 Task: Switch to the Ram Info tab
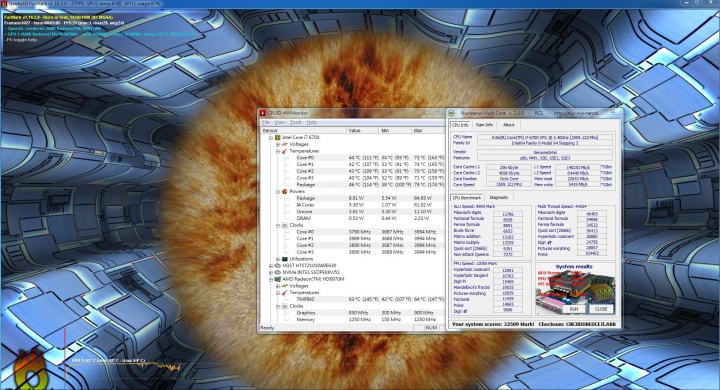(x=484, y=125)
